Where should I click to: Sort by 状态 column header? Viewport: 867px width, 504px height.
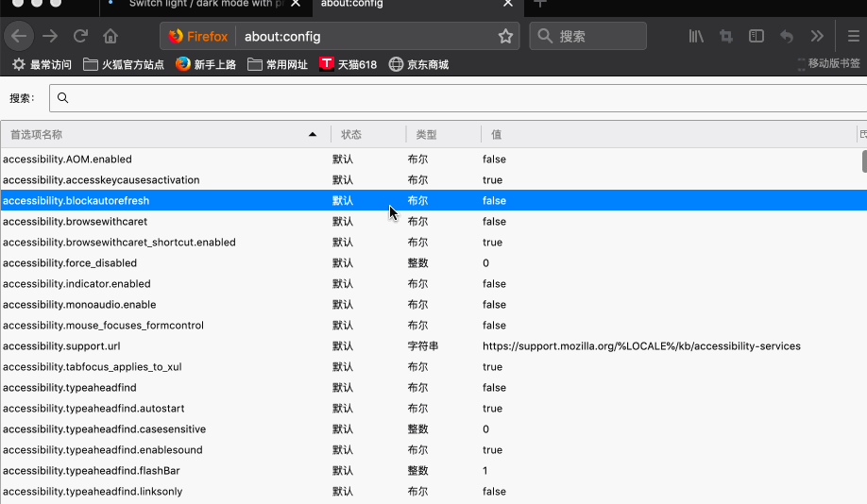click(x=368, y=134)
